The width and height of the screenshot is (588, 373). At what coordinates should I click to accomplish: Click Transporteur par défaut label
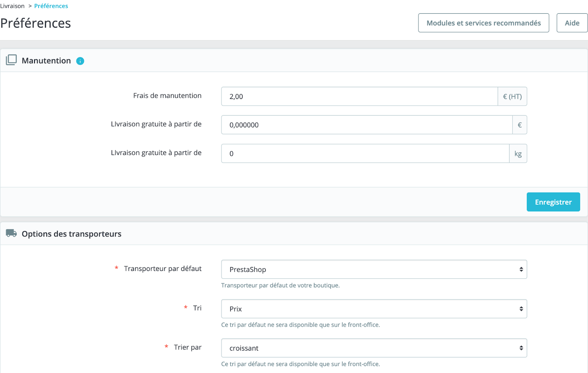pyautogui.click(x=163, y=269)
